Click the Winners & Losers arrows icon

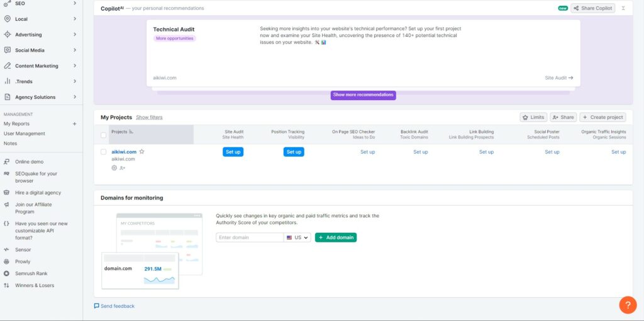coord(6,285)
